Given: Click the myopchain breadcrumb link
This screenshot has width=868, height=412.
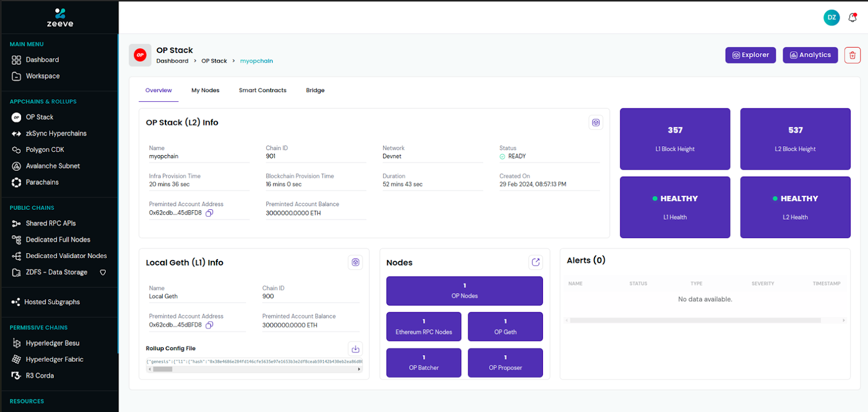Looking at the screenshot, I should [257, 61].
